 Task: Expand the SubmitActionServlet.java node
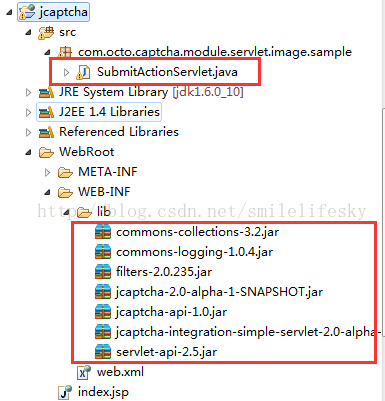[66, 72]
